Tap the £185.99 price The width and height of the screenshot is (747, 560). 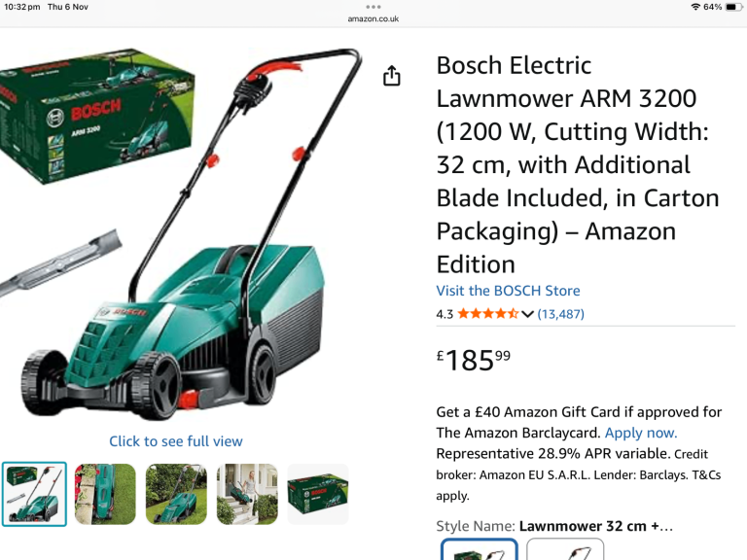click(474, 361)
